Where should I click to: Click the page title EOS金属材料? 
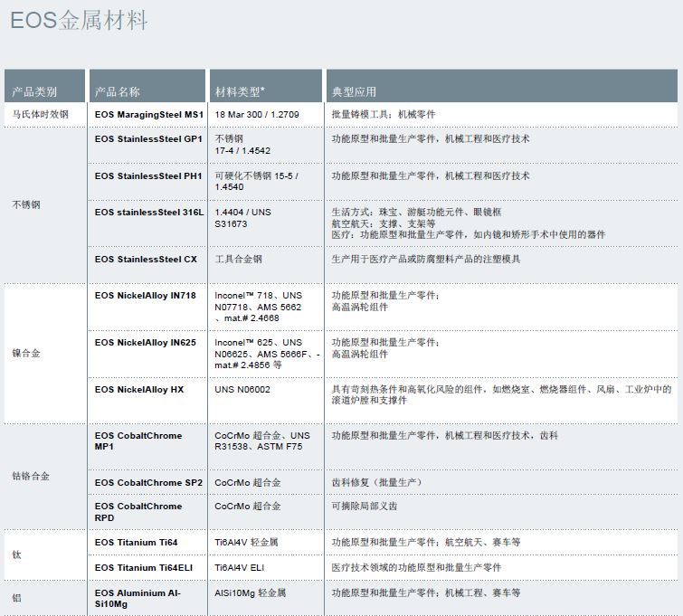79,21
